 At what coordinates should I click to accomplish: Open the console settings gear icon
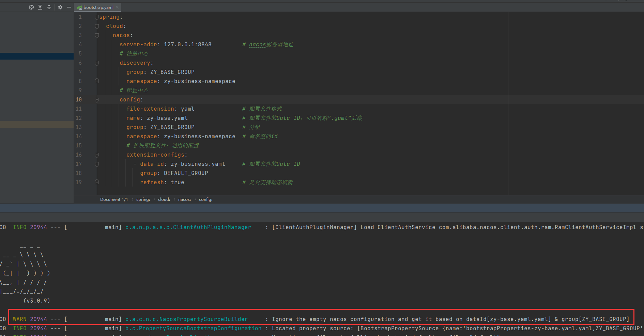tap(60, 7)
